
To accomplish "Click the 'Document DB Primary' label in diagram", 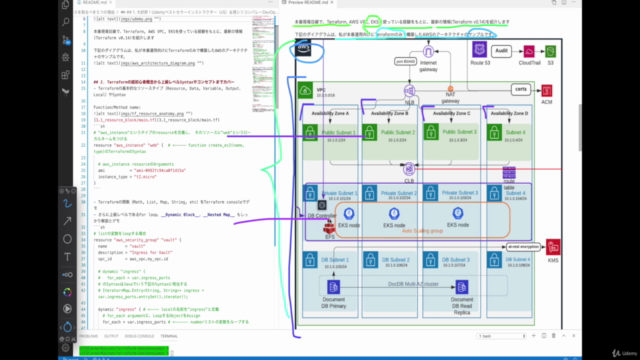I will (x=333, y=303).
